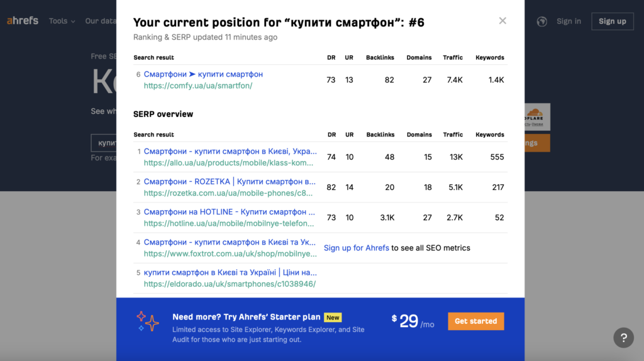Open the foxtrot.com.ua URL link

pyautogui.click(x=230, y=254)
